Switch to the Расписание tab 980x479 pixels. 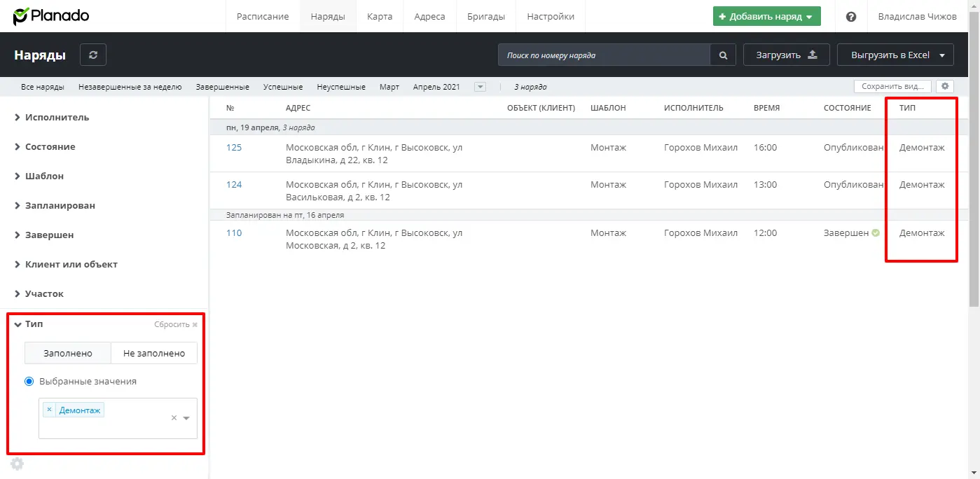click(x=263, y=16)
